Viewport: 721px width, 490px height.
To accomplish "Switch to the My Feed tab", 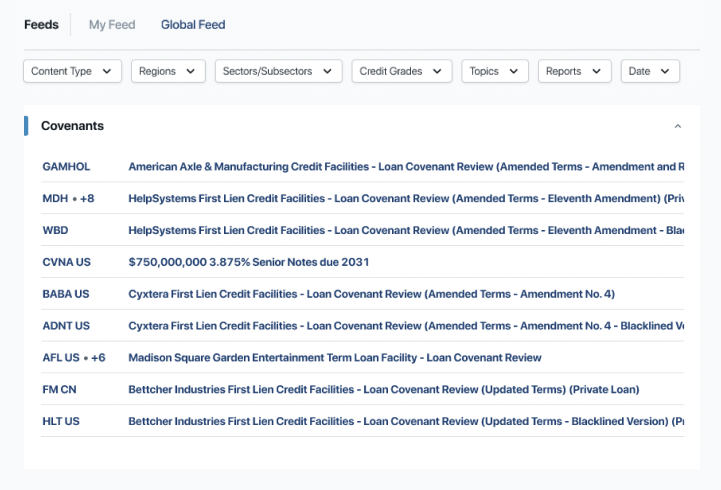I will pos(111,25).
